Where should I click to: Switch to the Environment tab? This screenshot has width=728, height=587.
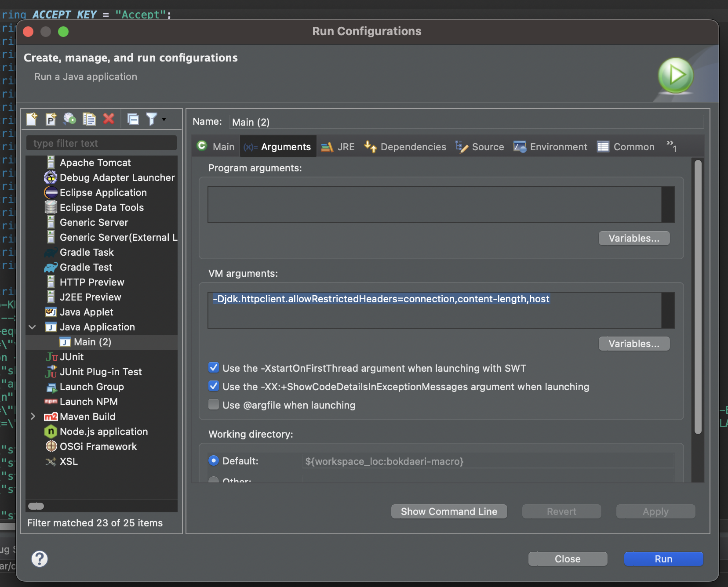point(550,147)
